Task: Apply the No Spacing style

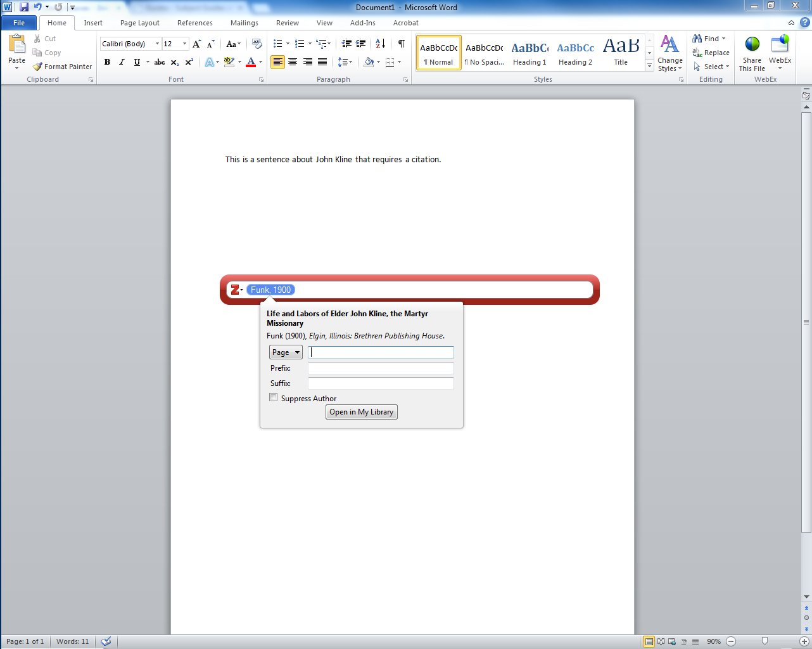Action: (484, 53)
